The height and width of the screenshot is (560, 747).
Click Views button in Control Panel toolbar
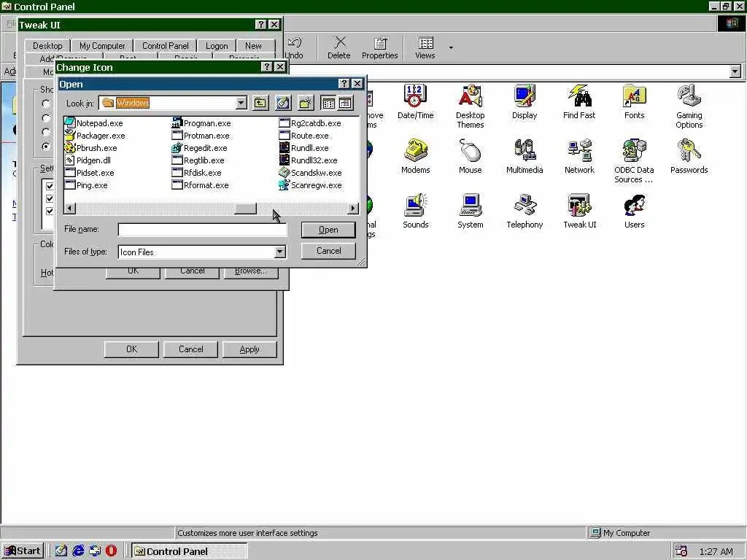pos(425,47)
